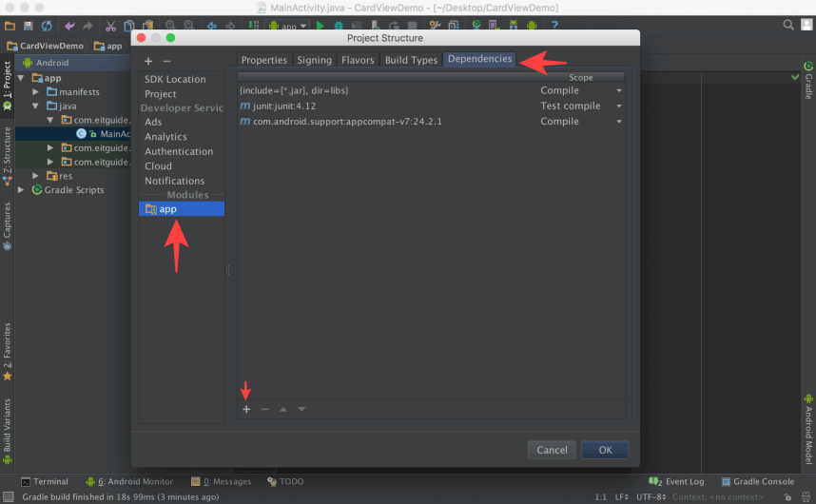
Task: Move the dependency down with the arrow
Action: tap(301, 409)
